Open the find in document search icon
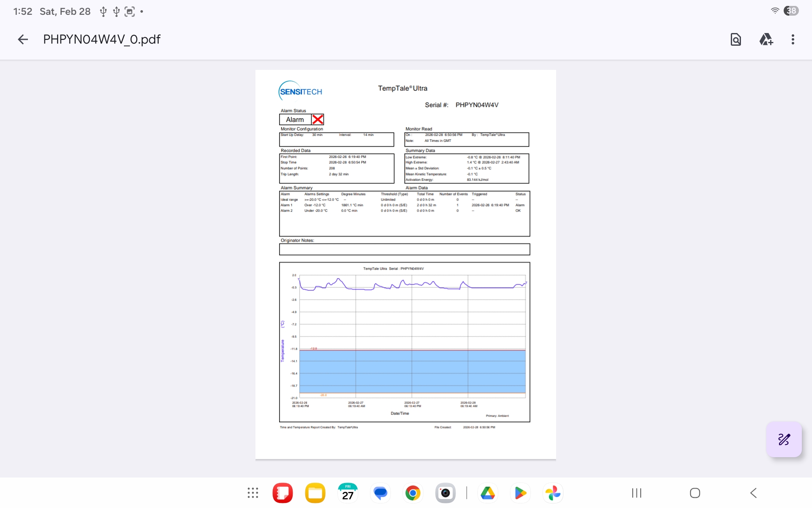This screenshot has width=812, height=508. click(736, 39)
